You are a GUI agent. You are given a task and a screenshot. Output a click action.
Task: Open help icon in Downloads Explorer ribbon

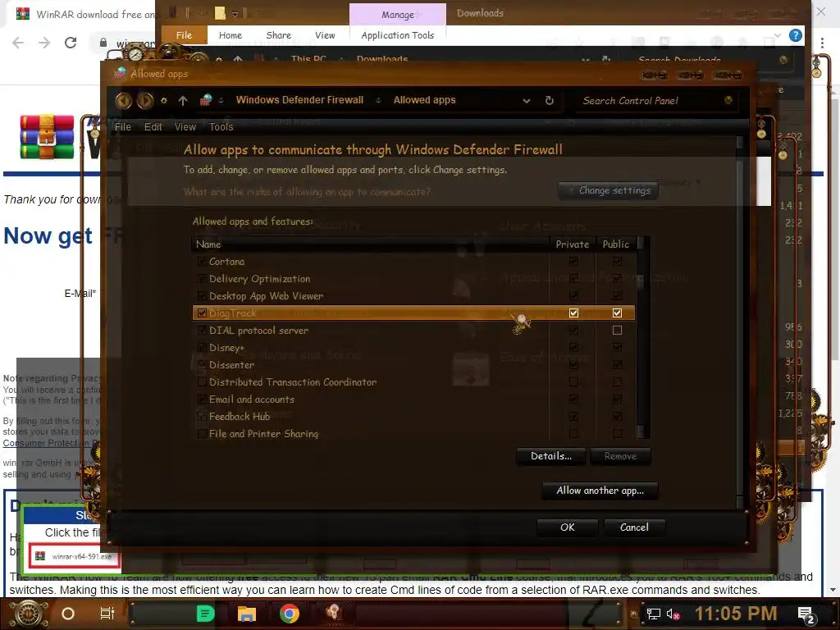click(796, 35)
